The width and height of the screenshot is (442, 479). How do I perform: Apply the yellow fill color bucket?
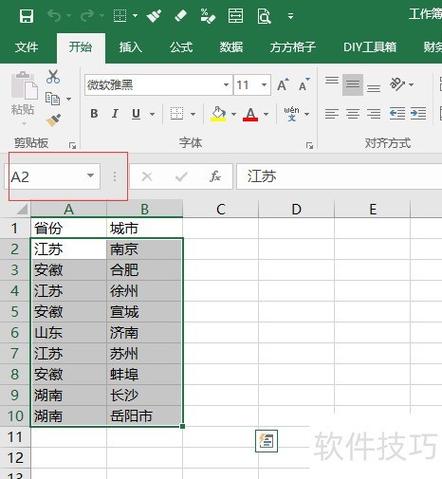point(219,114)
